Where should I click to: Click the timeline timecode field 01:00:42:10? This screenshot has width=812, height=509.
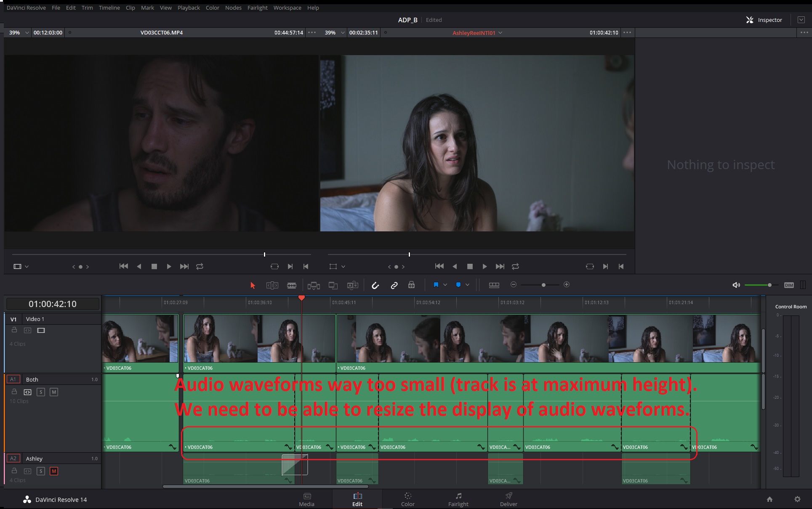pos(53,304)
